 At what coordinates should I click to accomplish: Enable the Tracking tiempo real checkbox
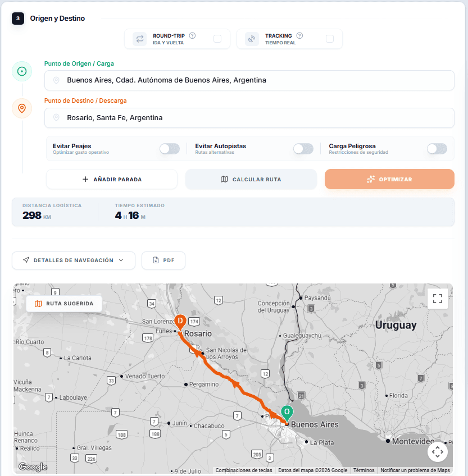[x=330, y=39]
